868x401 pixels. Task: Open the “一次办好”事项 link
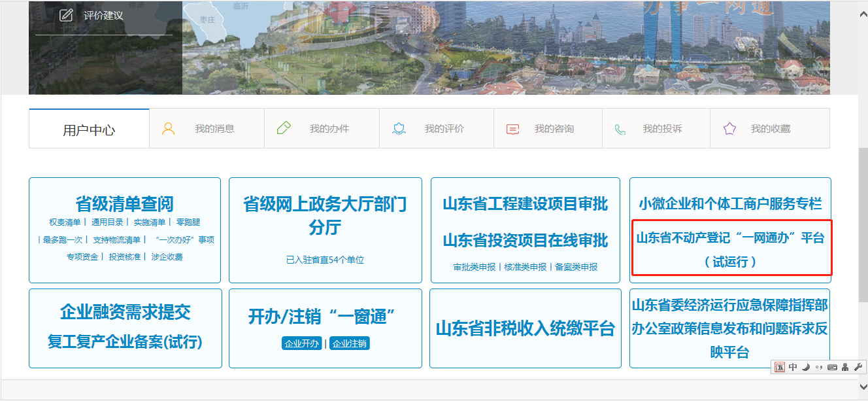pos(184,240)
